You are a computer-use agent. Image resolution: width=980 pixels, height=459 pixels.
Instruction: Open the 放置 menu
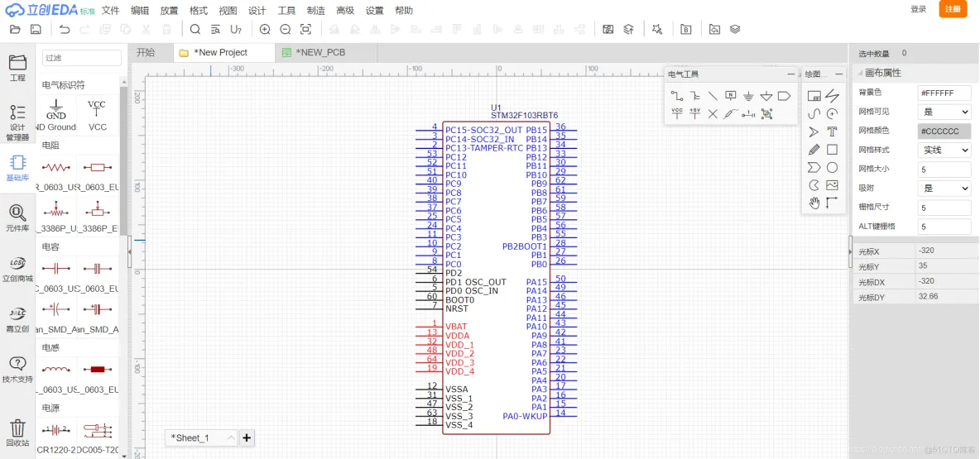169,11
